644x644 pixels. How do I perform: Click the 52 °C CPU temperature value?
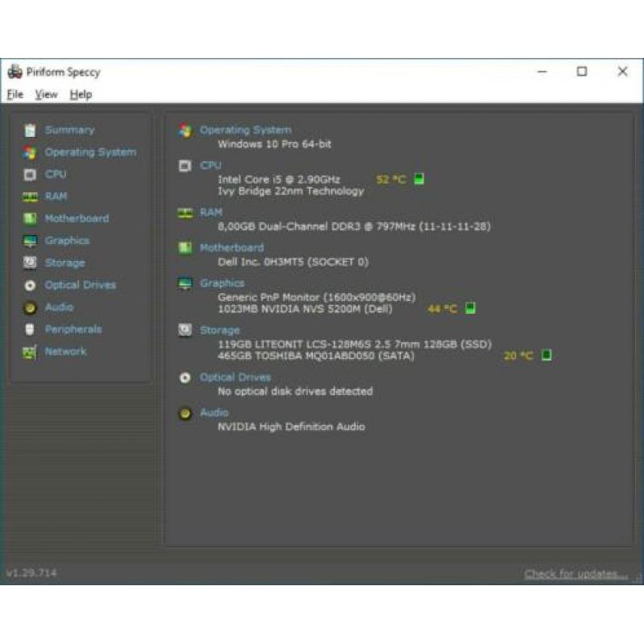point(391,180)
